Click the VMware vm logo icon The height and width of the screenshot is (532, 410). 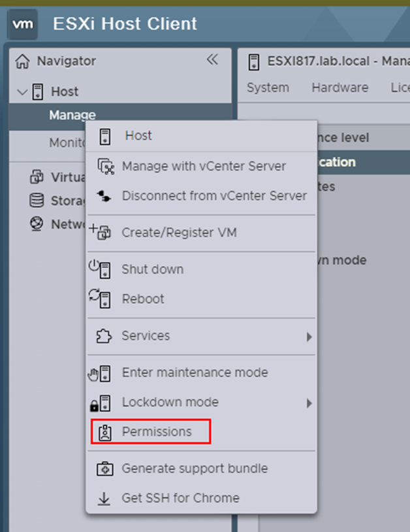tap(23, 24)
